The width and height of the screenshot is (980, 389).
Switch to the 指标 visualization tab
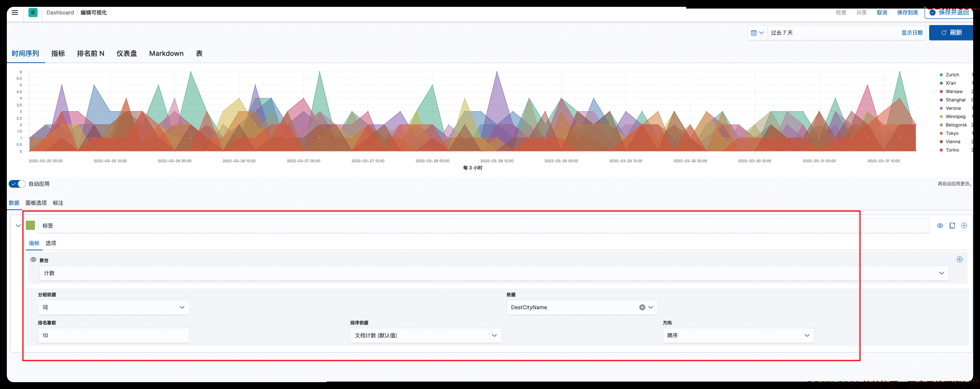(x=58, y=54)
